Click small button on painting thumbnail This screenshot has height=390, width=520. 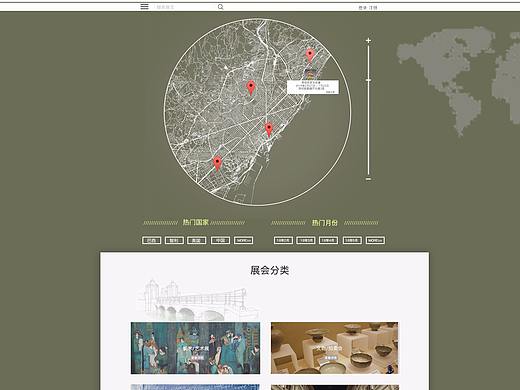(x=197, y=358)
